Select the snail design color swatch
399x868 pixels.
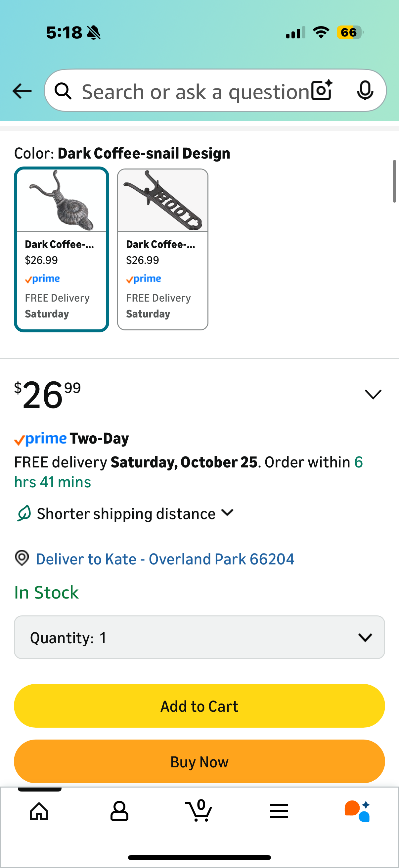[x=62, y=249]
